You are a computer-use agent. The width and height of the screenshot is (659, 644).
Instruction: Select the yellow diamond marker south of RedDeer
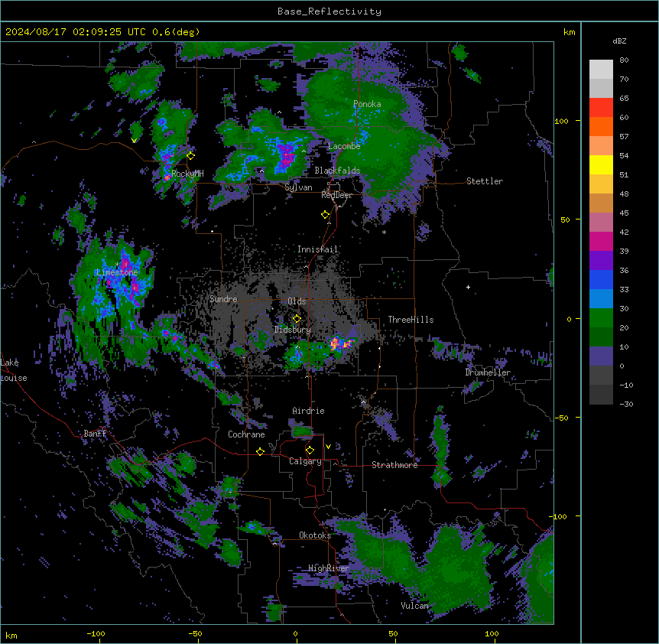point(326,215)
